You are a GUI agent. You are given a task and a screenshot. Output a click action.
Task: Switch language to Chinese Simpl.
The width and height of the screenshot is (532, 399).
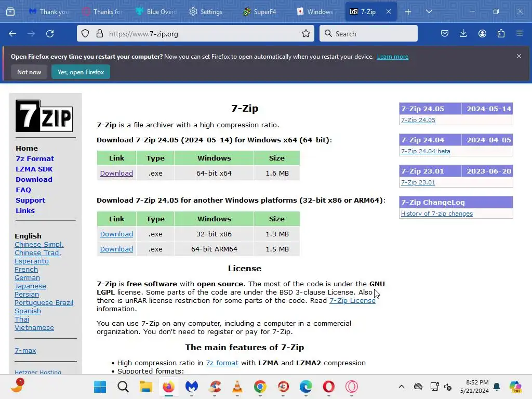tap(39, 244)
